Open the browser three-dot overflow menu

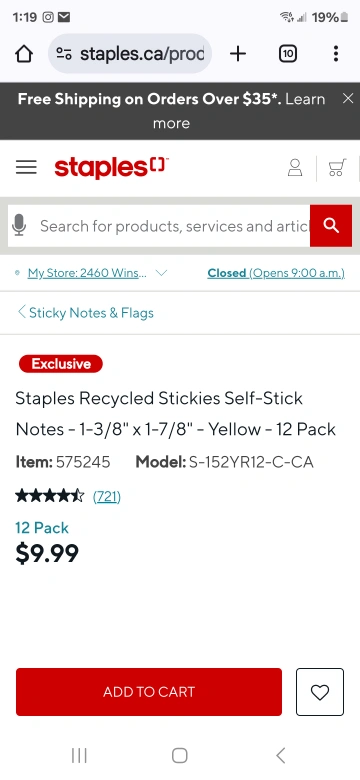336,54
